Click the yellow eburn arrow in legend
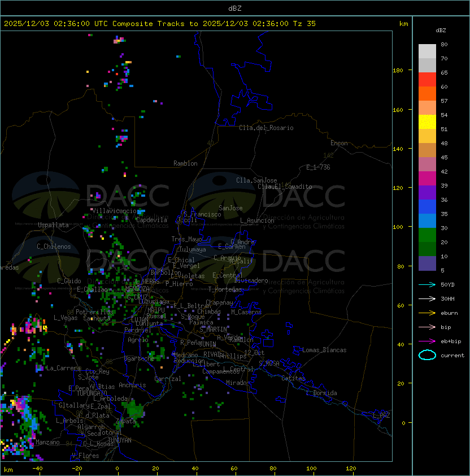470x476 pixels. pos(427,313)
